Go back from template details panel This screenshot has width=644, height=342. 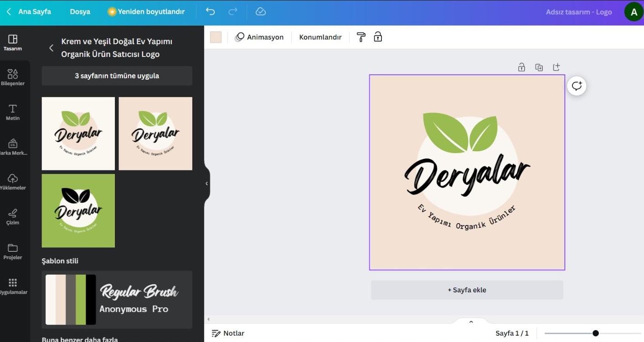tap(51, 48)
